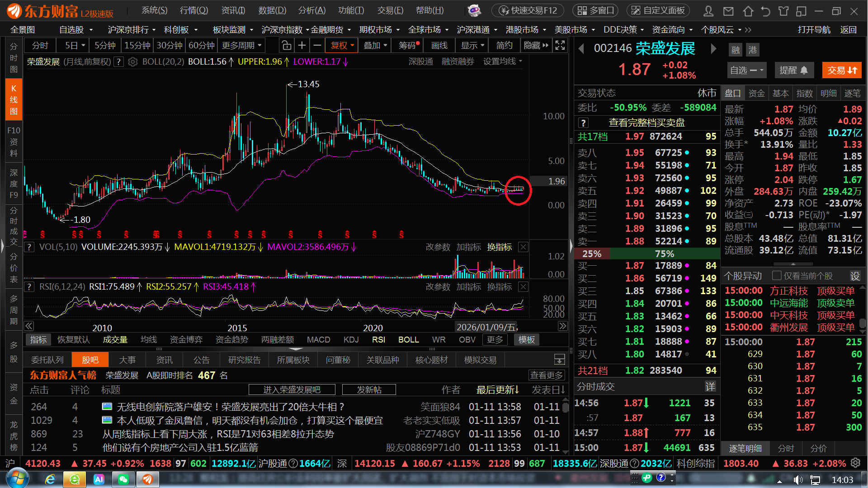Zoom out chart with minus icon
The image size is (868, 488).
pos(317,46)
